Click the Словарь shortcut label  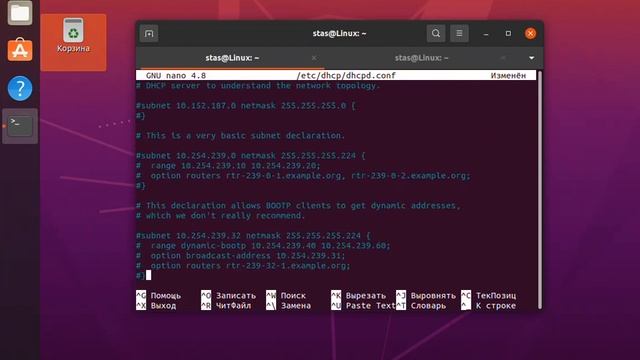[428, 306]
